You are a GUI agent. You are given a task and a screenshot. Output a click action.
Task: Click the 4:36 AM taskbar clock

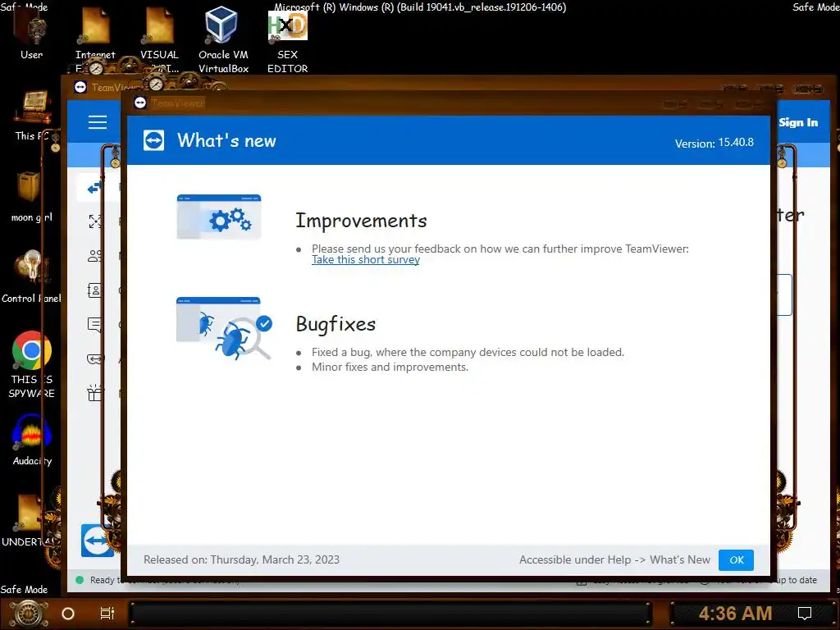pyautogui.click(x=735, y=614)
